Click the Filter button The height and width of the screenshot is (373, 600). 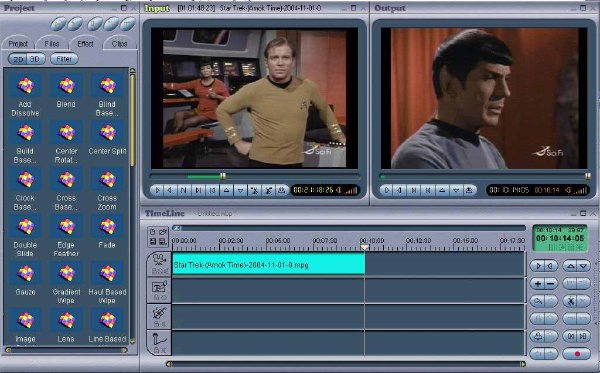coord(64,59)
